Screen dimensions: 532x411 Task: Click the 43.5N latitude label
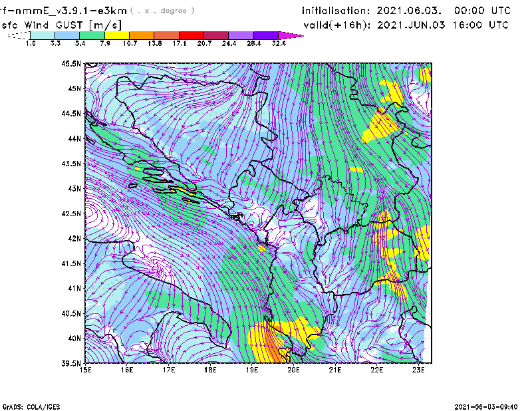71,164
